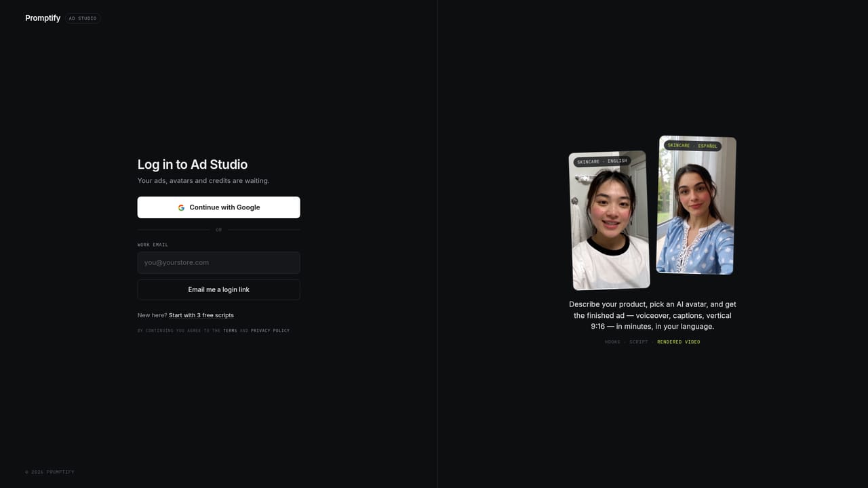Screen dimensions: 868x488
Task: Click the AD STUDIO badge
Action: [x=83, y=18]
